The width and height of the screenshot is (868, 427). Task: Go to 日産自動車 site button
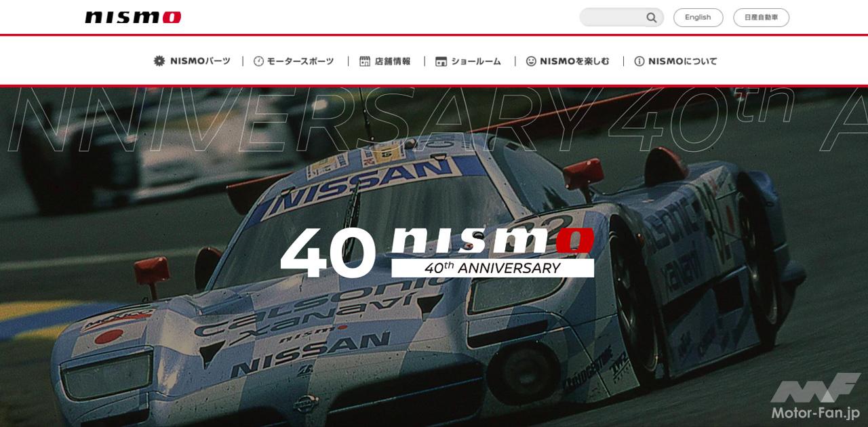pos(761,18)
